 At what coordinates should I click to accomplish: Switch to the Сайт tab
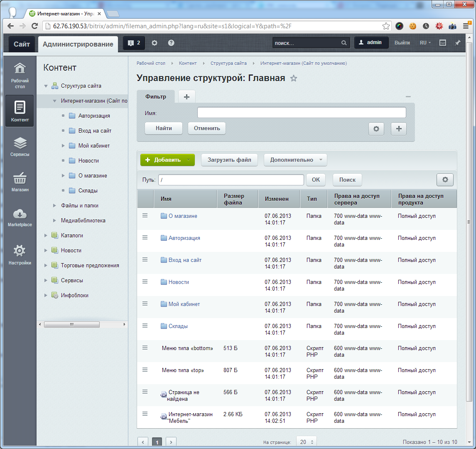22,44
